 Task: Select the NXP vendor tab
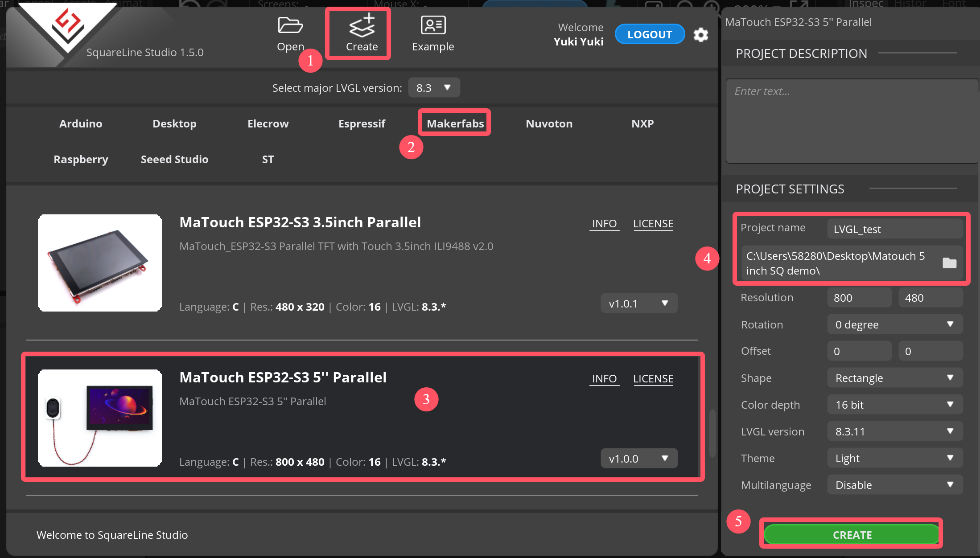[x=642, y=123]
